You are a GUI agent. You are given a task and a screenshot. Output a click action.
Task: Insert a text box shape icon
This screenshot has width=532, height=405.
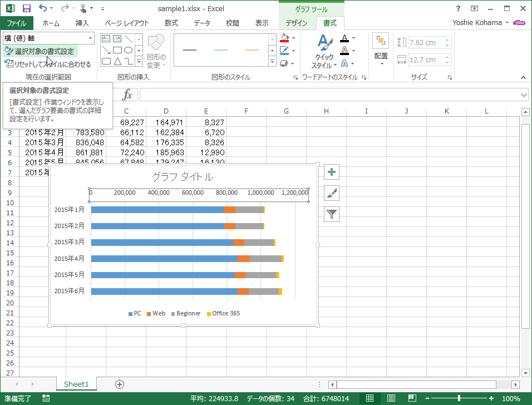[x=106, y=39]
